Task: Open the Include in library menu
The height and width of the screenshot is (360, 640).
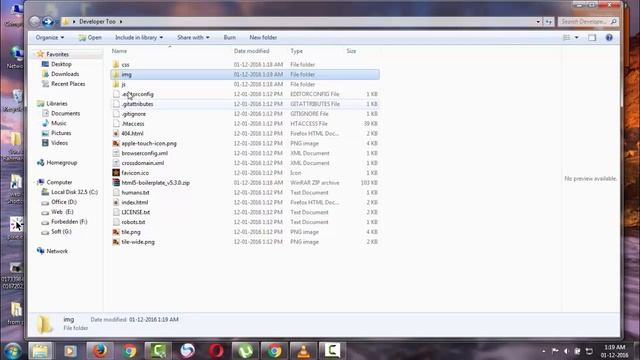Action: [139, 38]
